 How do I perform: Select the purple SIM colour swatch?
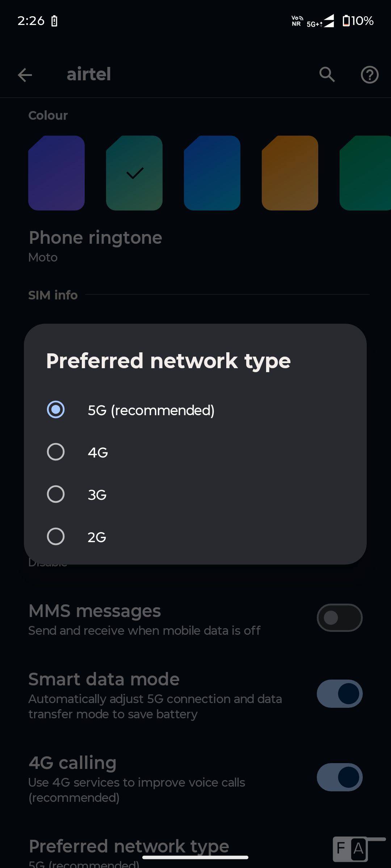coord(56,173)
